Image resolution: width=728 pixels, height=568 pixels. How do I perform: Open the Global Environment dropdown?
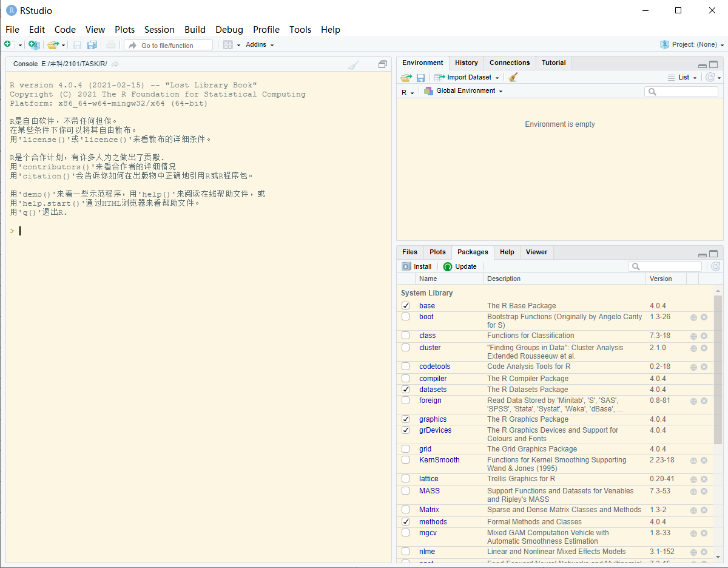point(465,90)
